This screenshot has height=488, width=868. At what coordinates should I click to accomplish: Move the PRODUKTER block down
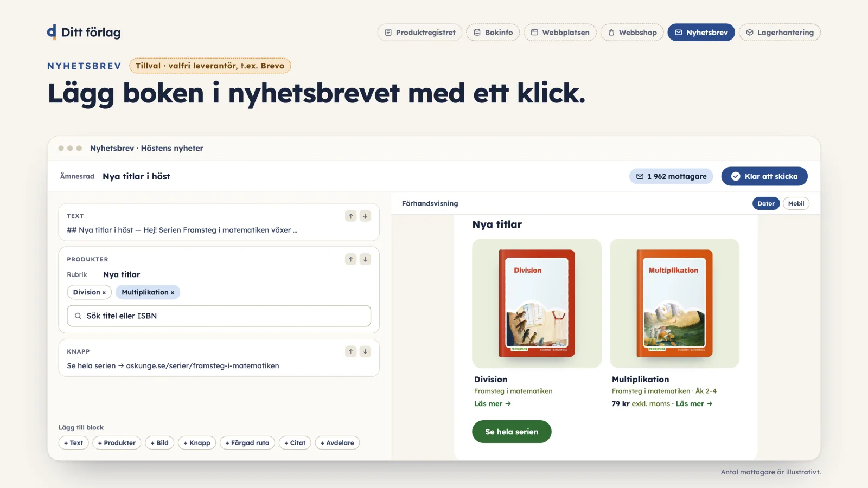click(x=366, y=259)
